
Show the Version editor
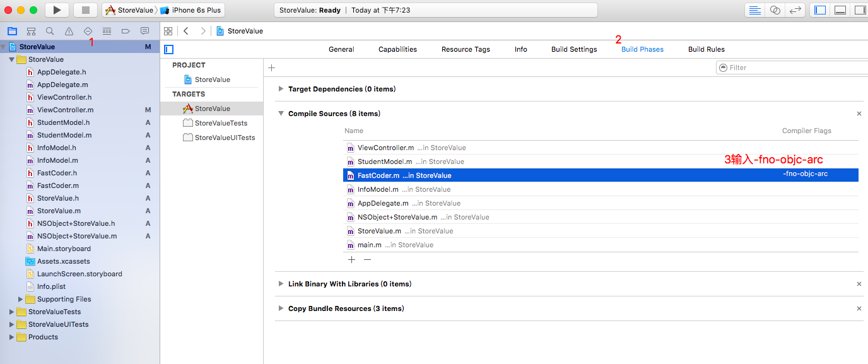(x=795, y=10)
